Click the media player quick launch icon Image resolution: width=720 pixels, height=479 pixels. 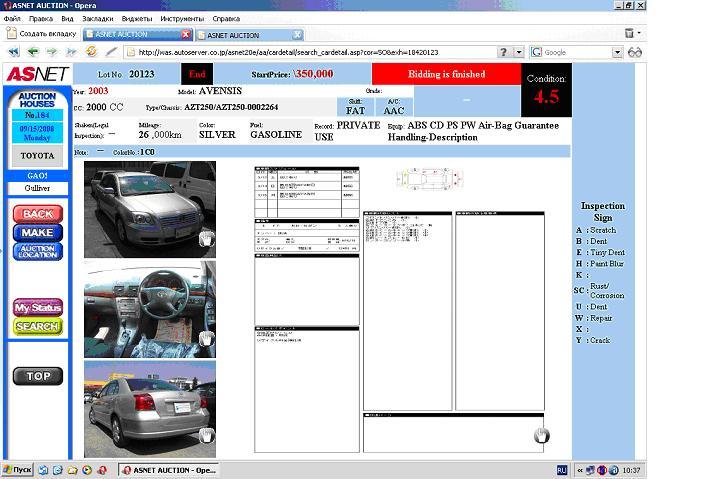87,470
